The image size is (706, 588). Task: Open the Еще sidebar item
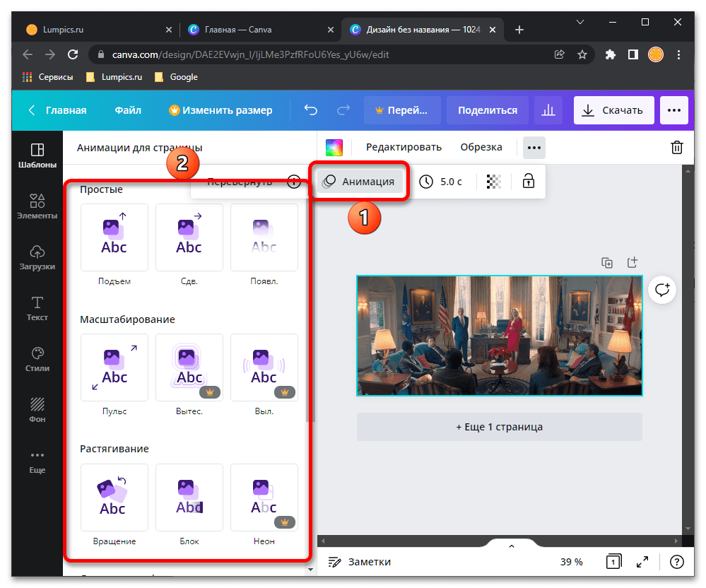37,462
